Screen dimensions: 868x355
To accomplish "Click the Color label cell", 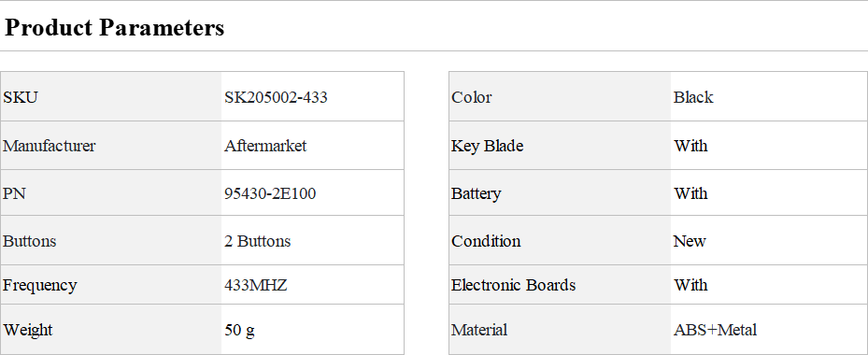I will tap(560, 97).
